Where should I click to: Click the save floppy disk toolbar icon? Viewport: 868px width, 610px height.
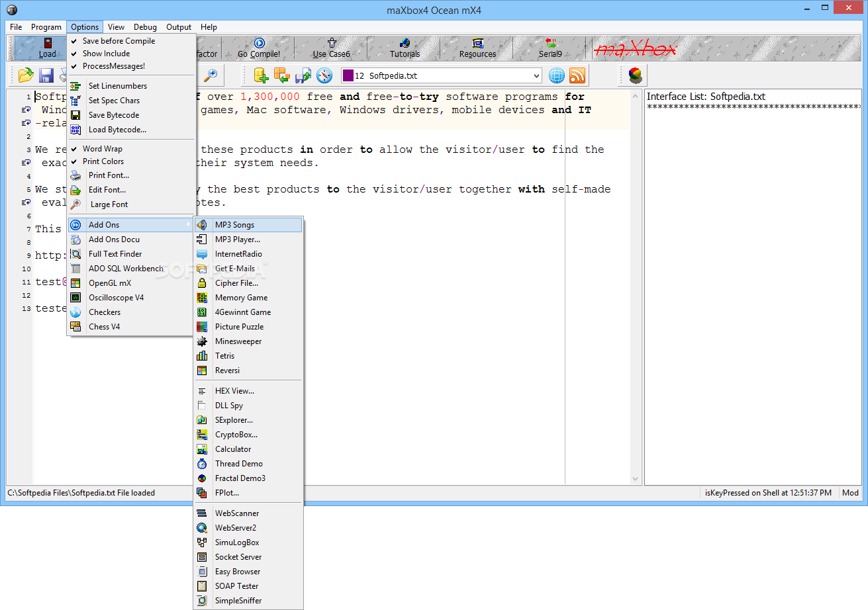[46, 75]
